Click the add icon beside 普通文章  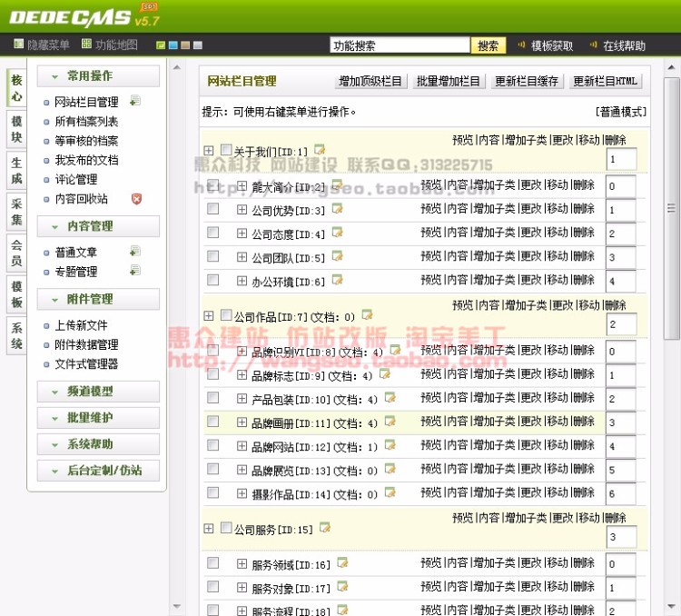click(x=135, y=251)
